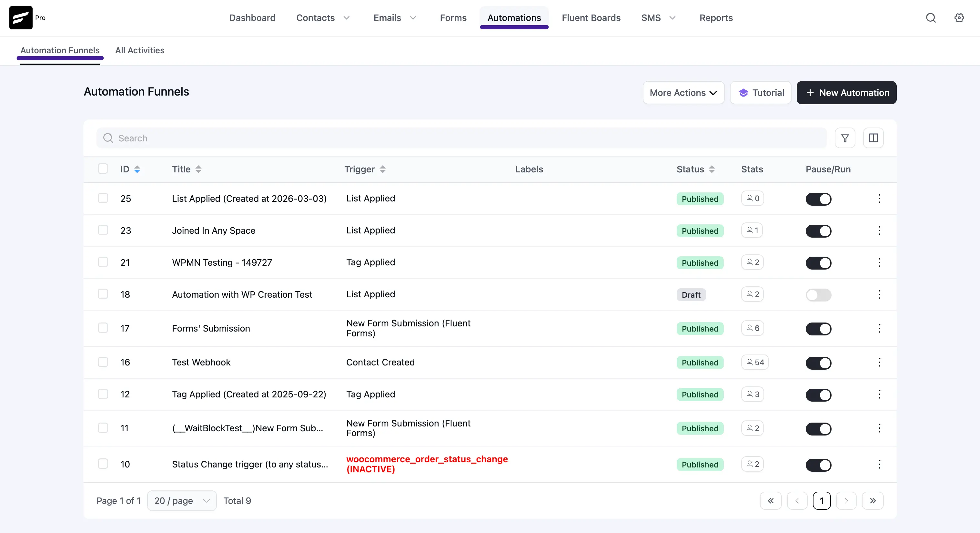The width and height of the screenshot is (980, 533).
Task: Go to the Dashboard menu item
Action: [252, 18]
